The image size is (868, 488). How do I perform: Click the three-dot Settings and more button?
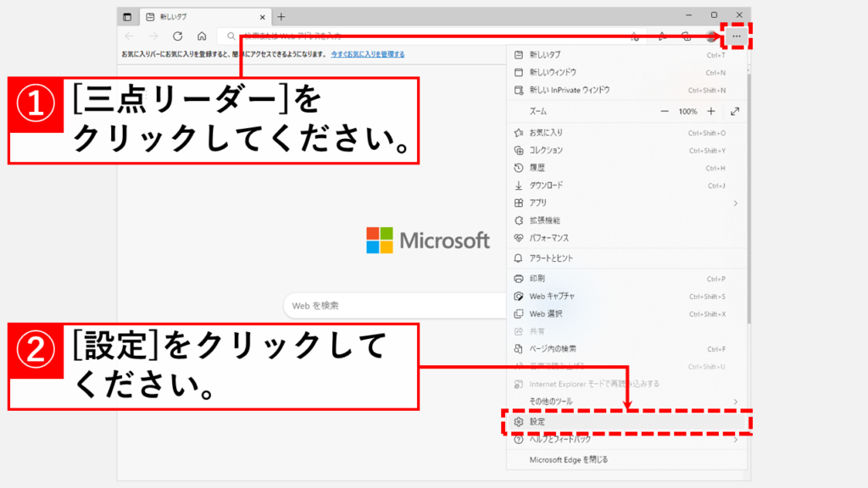737,36
